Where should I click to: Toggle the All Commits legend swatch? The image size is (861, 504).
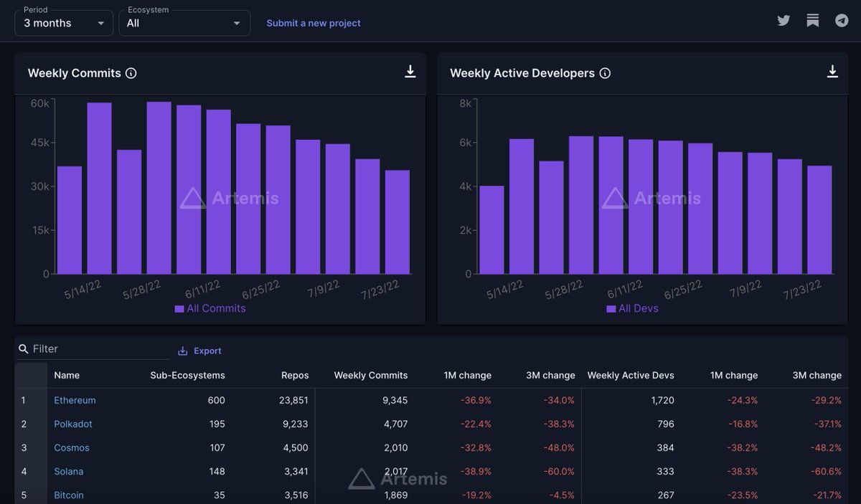[x=179, y=309]
